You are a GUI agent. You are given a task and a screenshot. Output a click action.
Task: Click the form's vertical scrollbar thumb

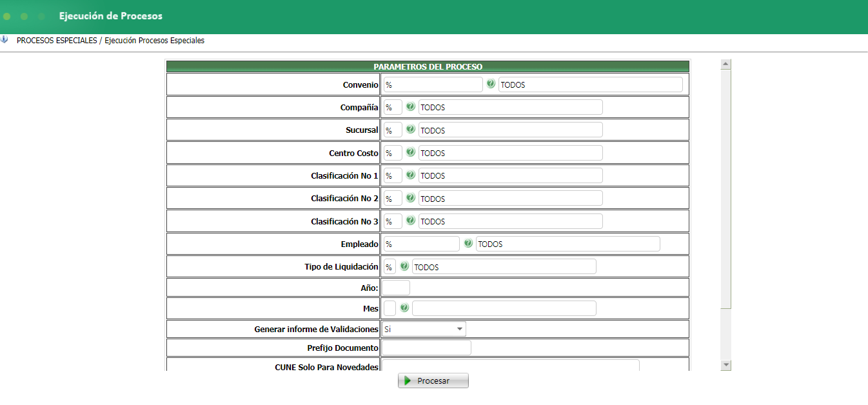coord(726,188)
